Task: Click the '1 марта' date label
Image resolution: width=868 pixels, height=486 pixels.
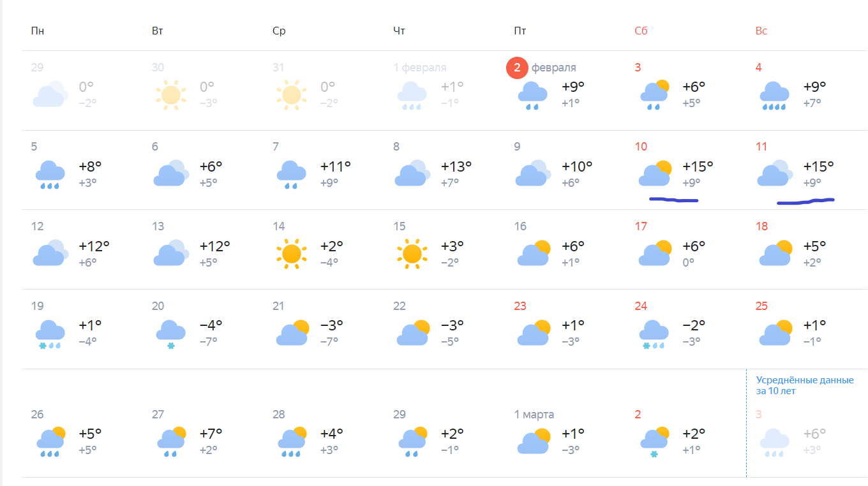Action: (x=534, y=415)
